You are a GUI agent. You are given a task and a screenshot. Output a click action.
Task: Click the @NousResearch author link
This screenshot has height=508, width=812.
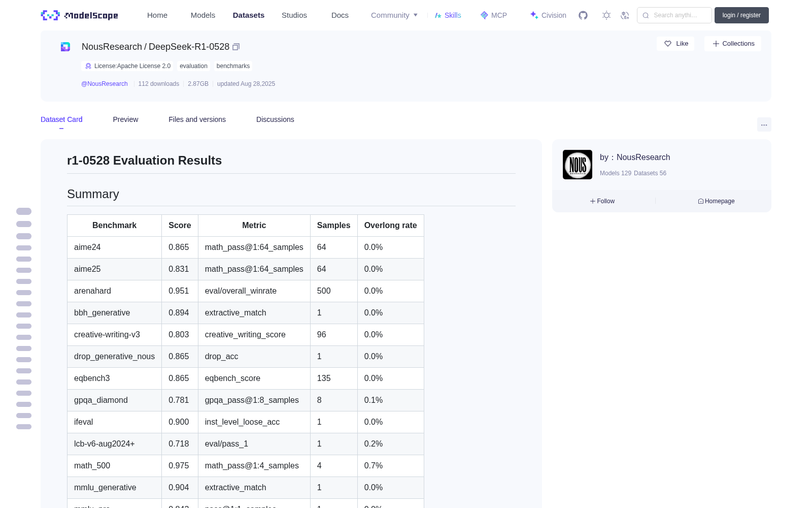click(x=105, y=84)
